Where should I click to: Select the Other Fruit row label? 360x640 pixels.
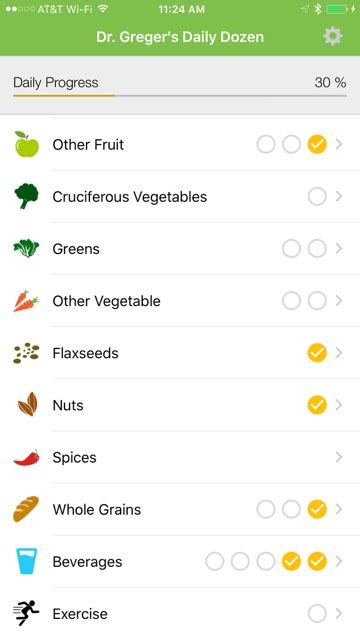pos(88,144)
